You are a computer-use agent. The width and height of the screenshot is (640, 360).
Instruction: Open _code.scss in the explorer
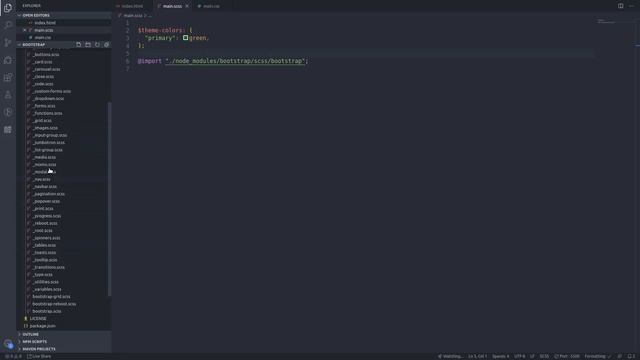(x=43, y=84)
